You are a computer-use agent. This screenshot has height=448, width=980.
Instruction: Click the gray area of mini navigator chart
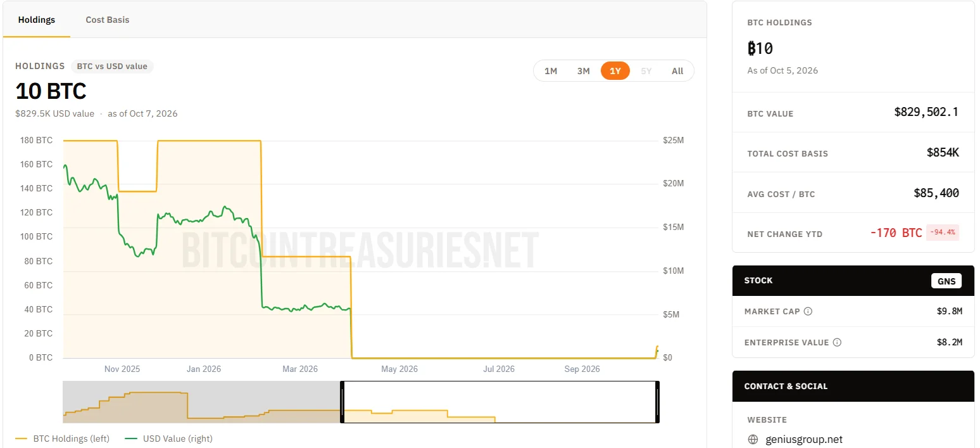coord(201,402)
